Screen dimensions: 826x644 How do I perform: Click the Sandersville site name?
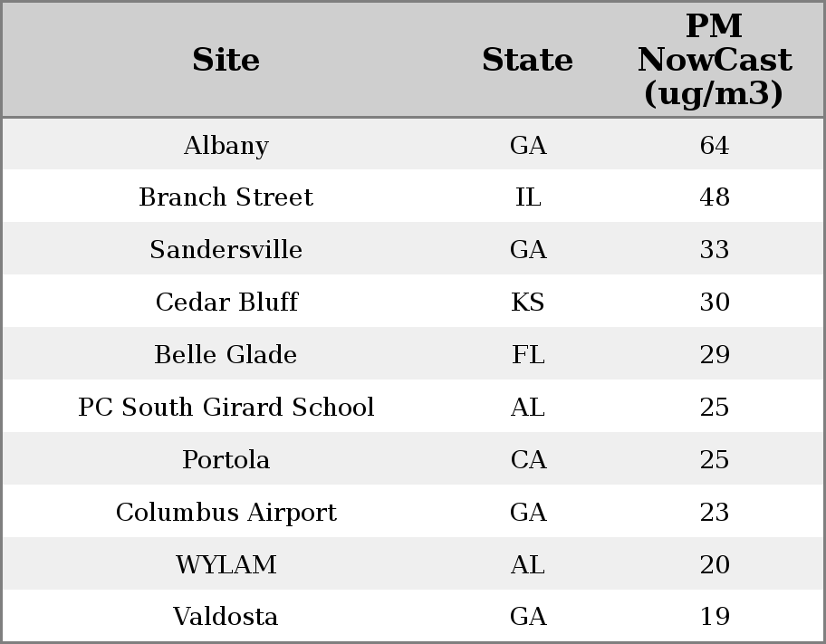pos(226,250)
